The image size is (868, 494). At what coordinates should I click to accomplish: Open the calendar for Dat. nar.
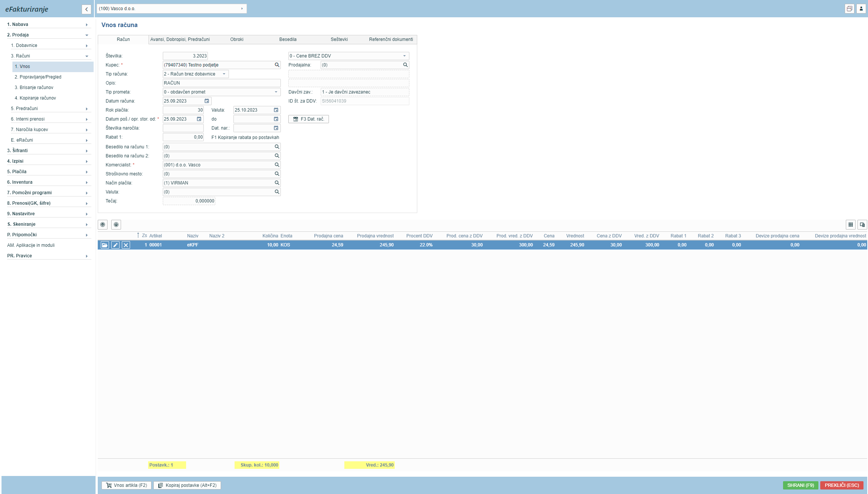click(276, 128)
